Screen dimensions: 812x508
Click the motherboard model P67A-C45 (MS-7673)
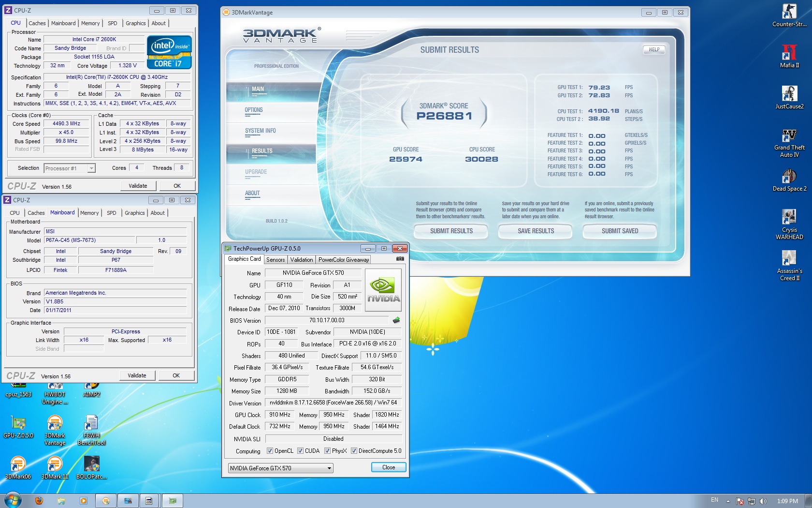coord(89,240)
